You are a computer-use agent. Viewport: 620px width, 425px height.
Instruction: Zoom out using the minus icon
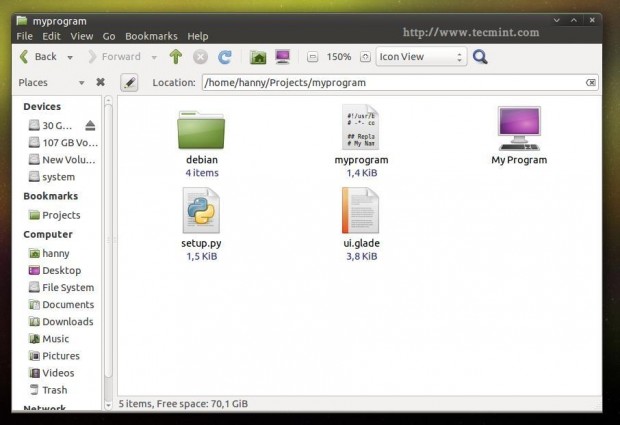(312, 57)
